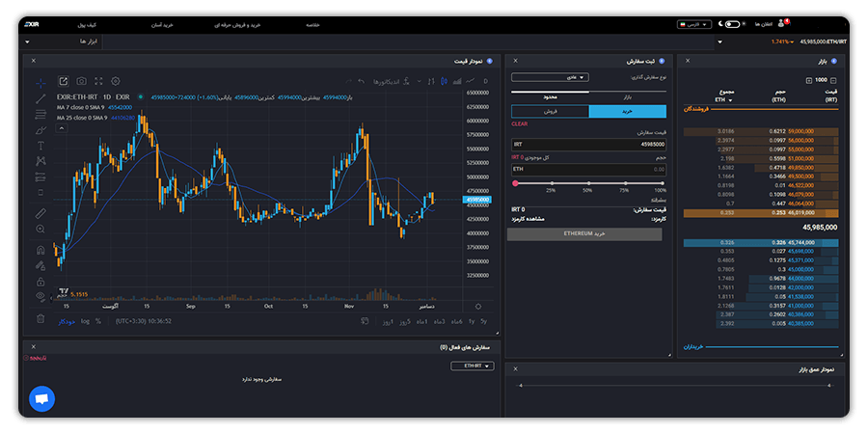The image size is (868, 434).
Task: Open the user profile notifications icon
Action: pos(781,24)
